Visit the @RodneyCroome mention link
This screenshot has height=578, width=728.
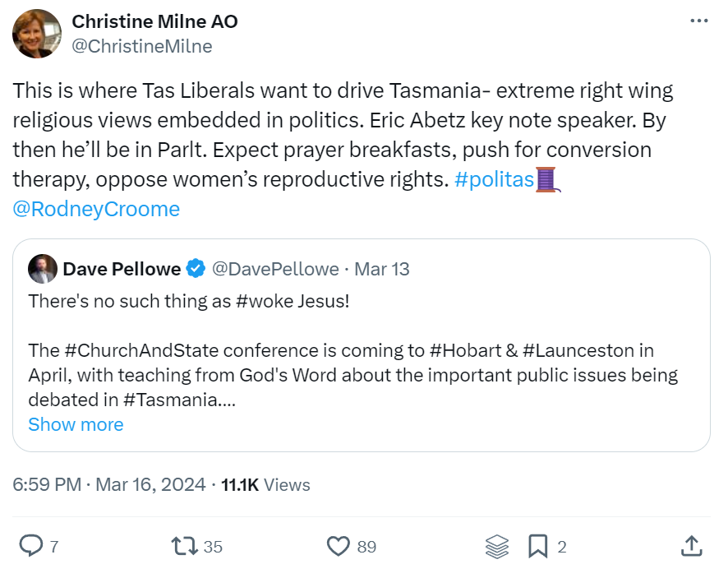[x=96, y=209]
